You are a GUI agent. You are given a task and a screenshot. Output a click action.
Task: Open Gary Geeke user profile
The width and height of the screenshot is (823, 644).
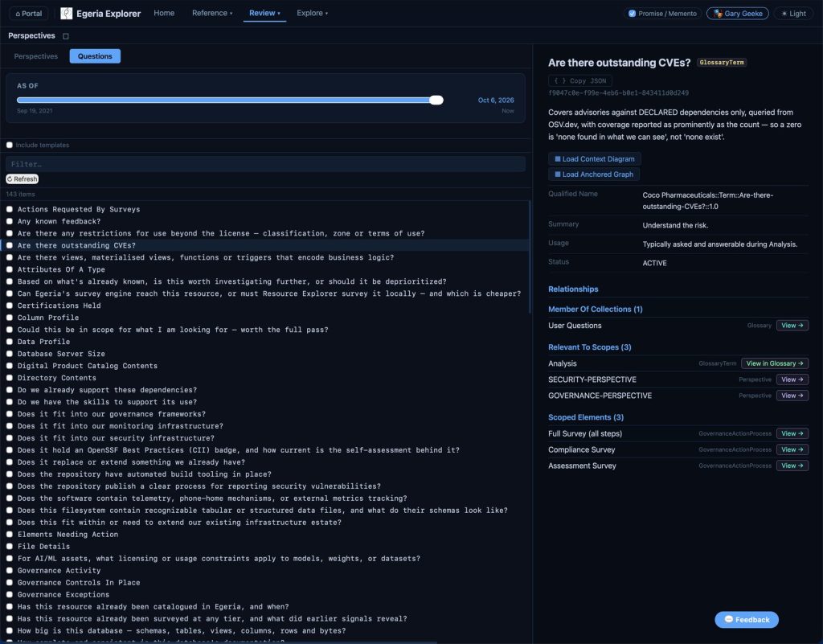pos(738,14)
